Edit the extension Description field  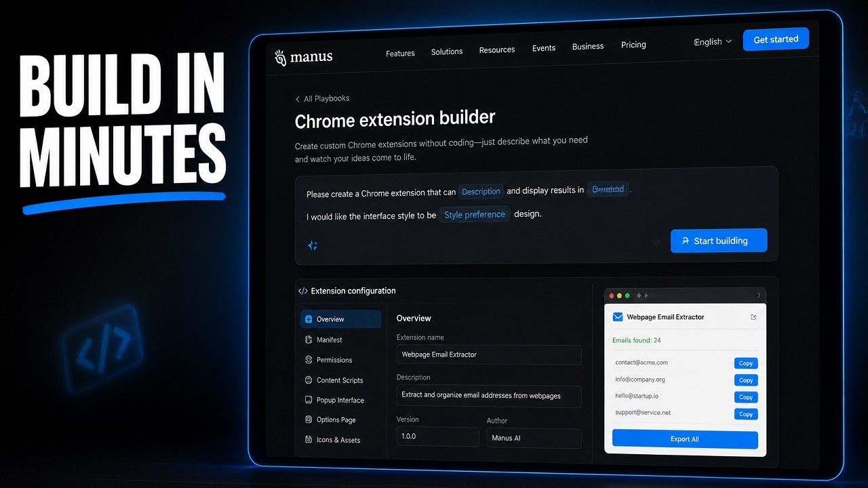(x=489, y=396)
